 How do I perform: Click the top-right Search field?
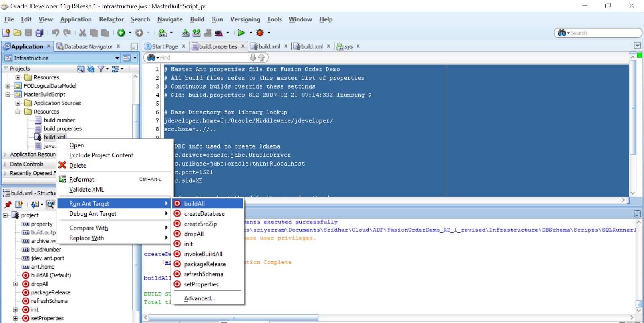598,33
